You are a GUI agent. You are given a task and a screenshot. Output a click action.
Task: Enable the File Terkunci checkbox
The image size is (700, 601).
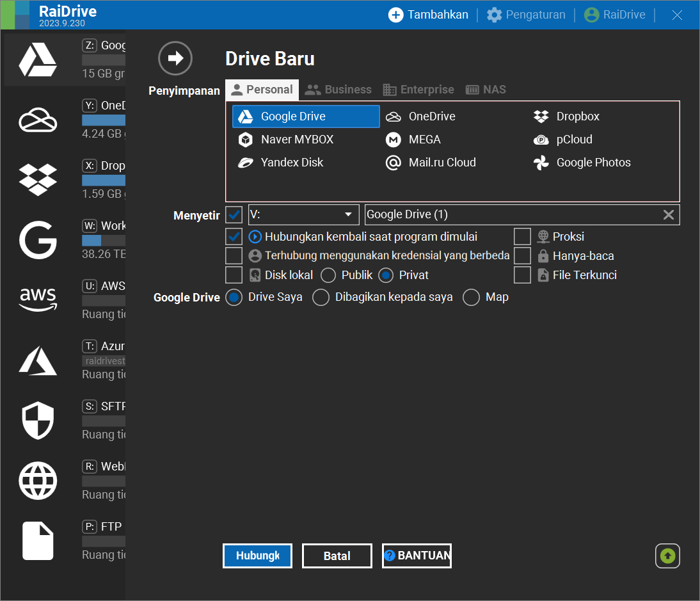pyautogui.click(x=522, y=275)
